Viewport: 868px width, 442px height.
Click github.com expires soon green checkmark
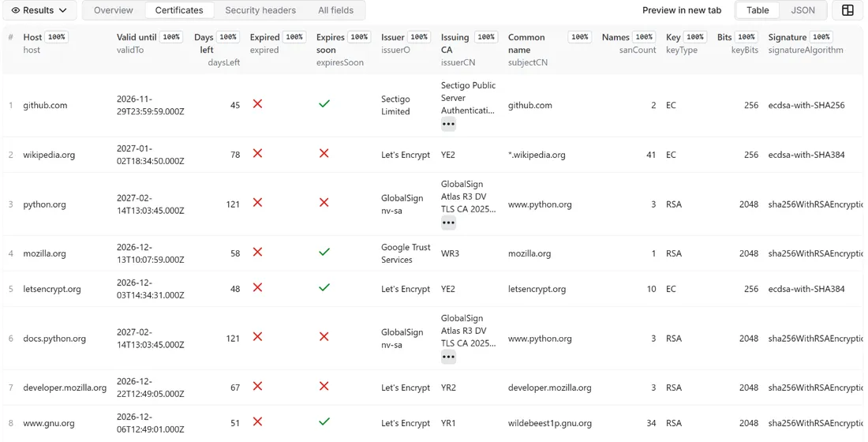tap(324, 103)
